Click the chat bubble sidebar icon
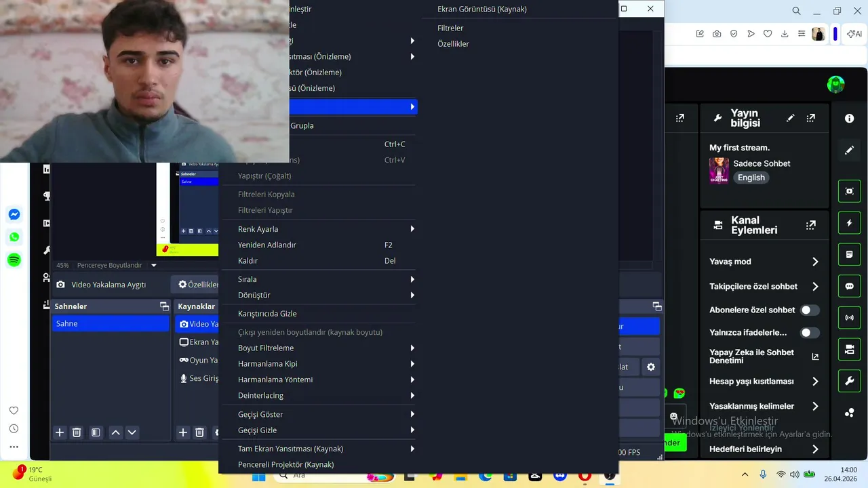The width and height of the screenshot is (868, 488). click(850, 286)
